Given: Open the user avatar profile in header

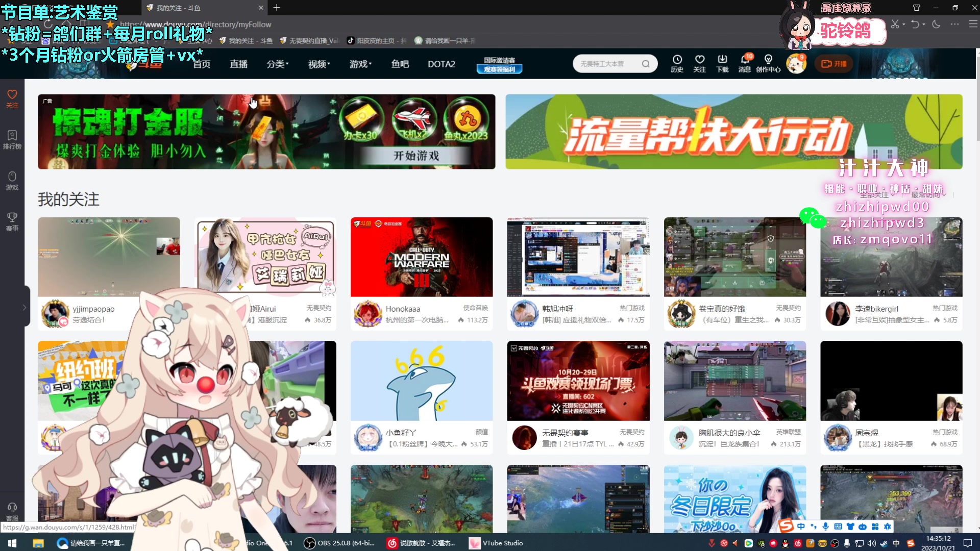Looking at the screenshot, I should point(796,64).
